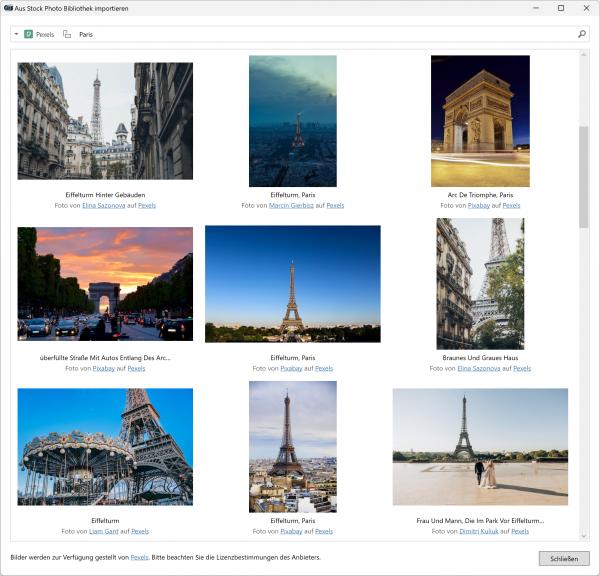The image size is (600, 576).
Task: Open the Pexels link in footer notice
Action: 139,557
